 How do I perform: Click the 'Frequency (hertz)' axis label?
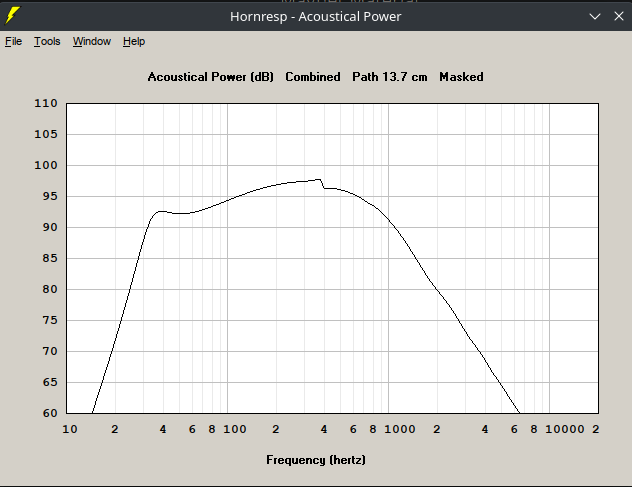(316, 460)
